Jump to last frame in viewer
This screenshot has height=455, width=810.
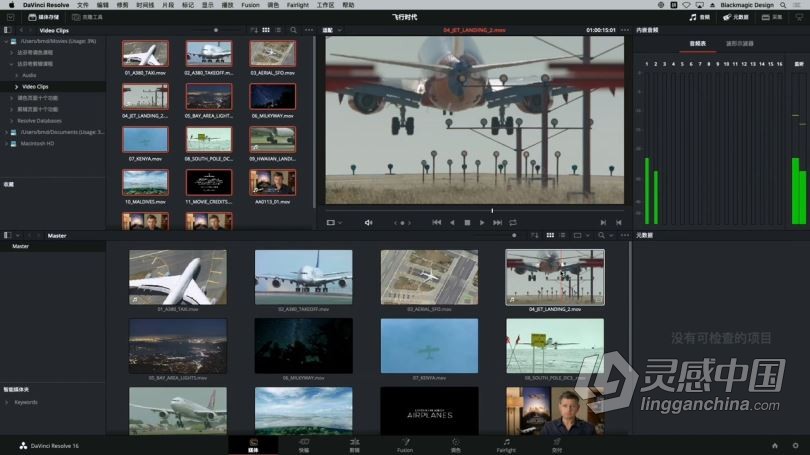tap(497, 223)
